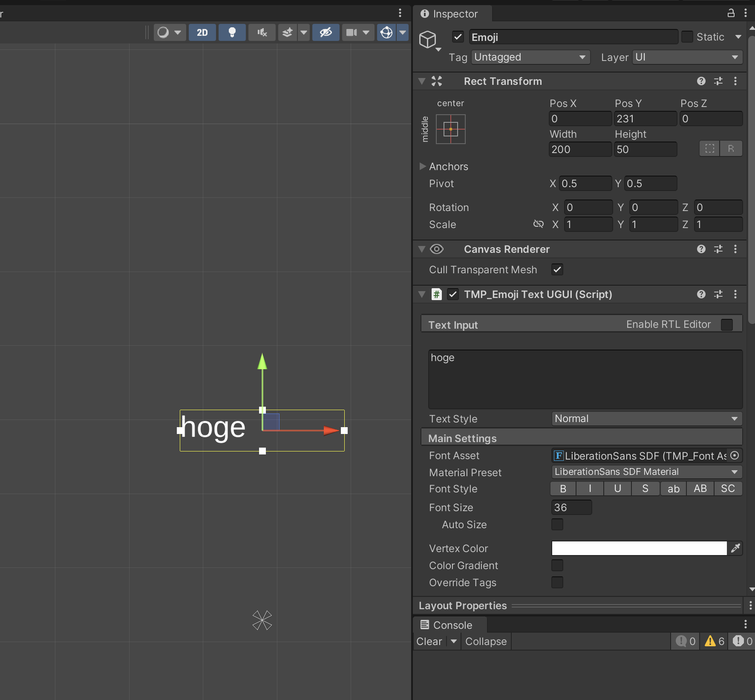Click the Rect Transform help icon
Viewport: 755px width, 700px height.
point(700,81)
